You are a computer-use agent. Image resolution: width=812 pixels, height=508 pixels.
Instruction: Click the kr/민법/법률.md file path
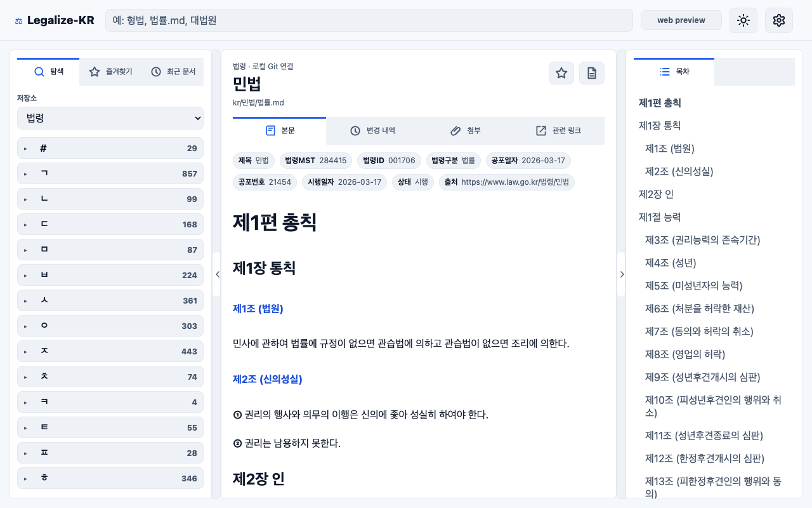258,102
